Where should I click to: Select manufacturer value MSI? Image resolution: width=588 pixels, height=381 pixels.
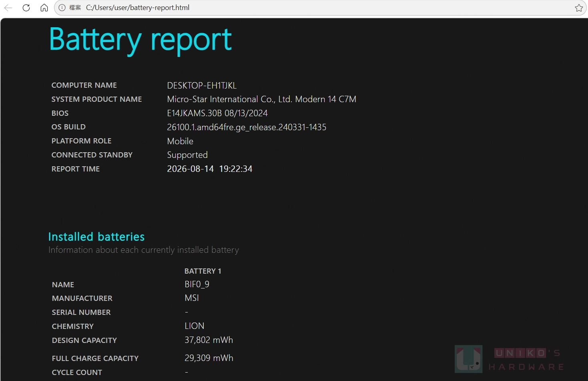tap(192, 298)
